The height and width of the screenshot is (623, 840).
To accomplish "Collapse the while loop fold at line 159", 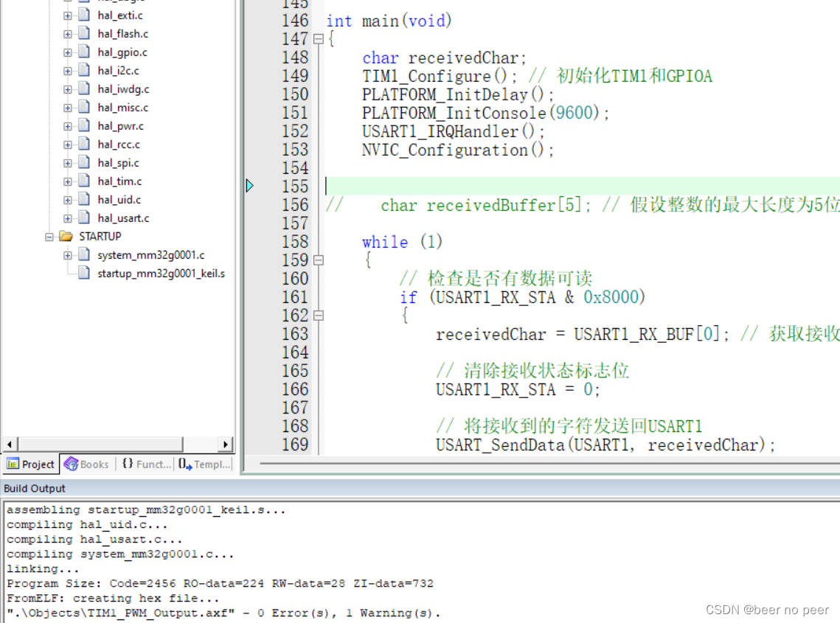I will pyautogui.click(x=317, y=260).
